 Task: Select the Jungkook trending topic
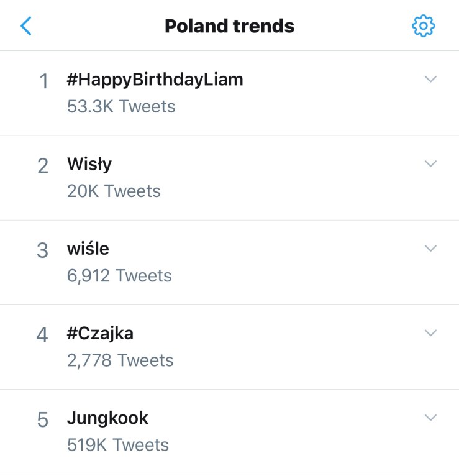pyautogui.click(x=107, y=418)
